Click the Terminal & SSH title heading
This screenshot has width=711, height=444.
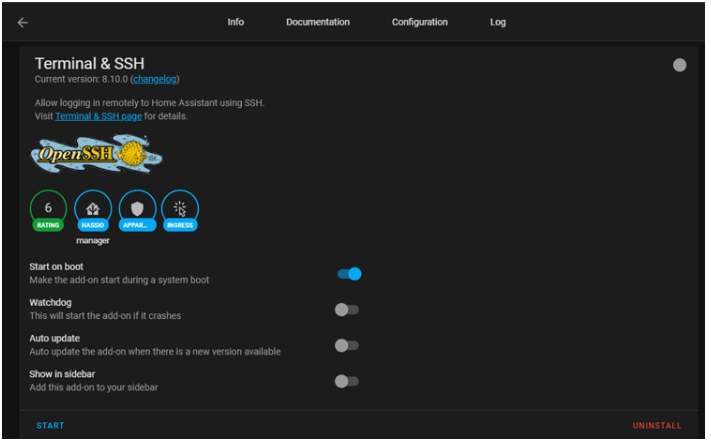[90, 63]
